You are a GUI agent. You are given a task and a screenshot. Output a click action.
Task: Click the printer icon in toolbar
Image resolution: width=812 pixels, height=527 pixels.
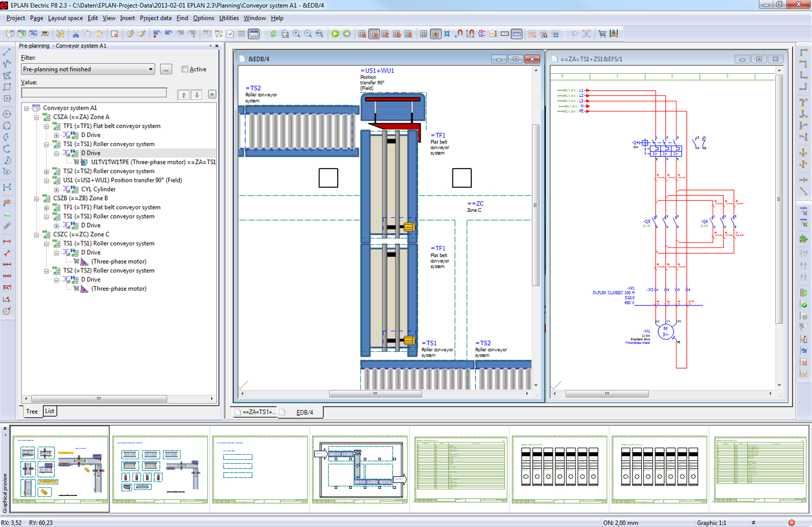coord(45,34)
